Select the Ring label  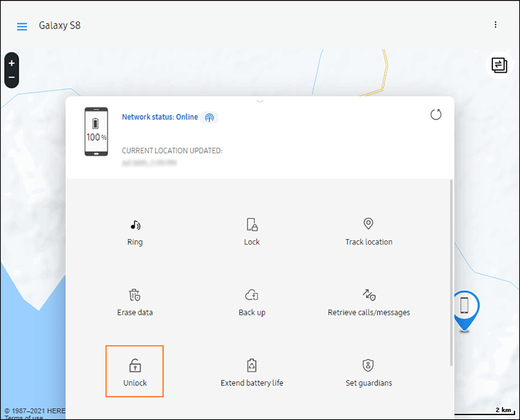tap(135, 242)
